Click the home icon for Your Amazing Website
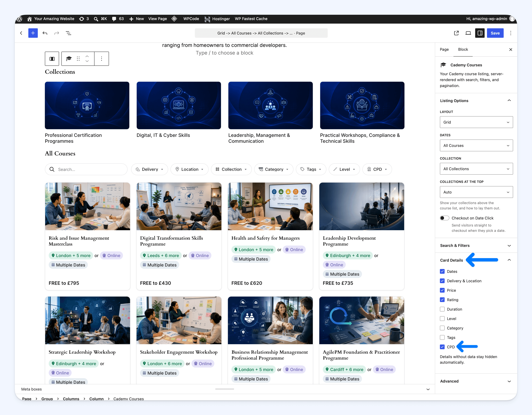The width and height of the screenshot is (532, 415). 30,19
